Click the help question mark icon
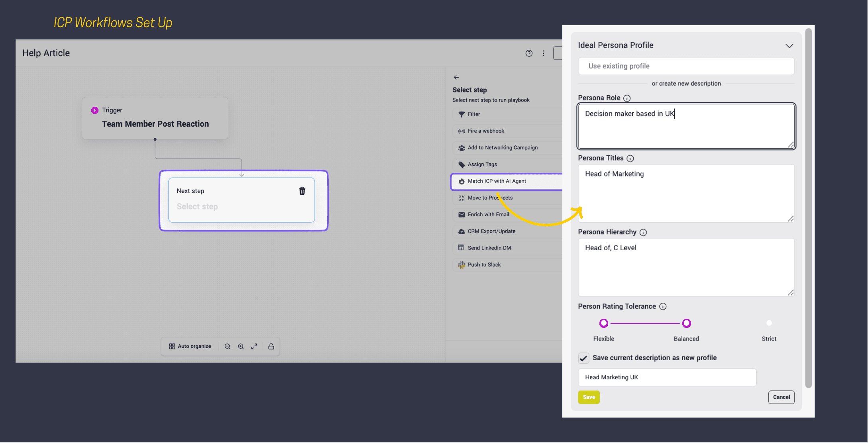 pos(529,53)
